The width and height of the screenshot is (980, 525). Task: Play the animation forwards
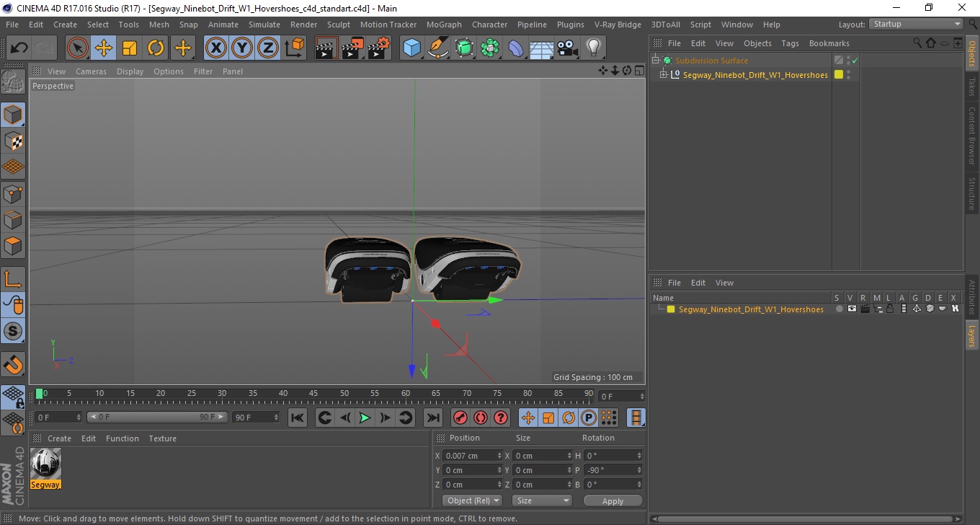coord(365,418)
